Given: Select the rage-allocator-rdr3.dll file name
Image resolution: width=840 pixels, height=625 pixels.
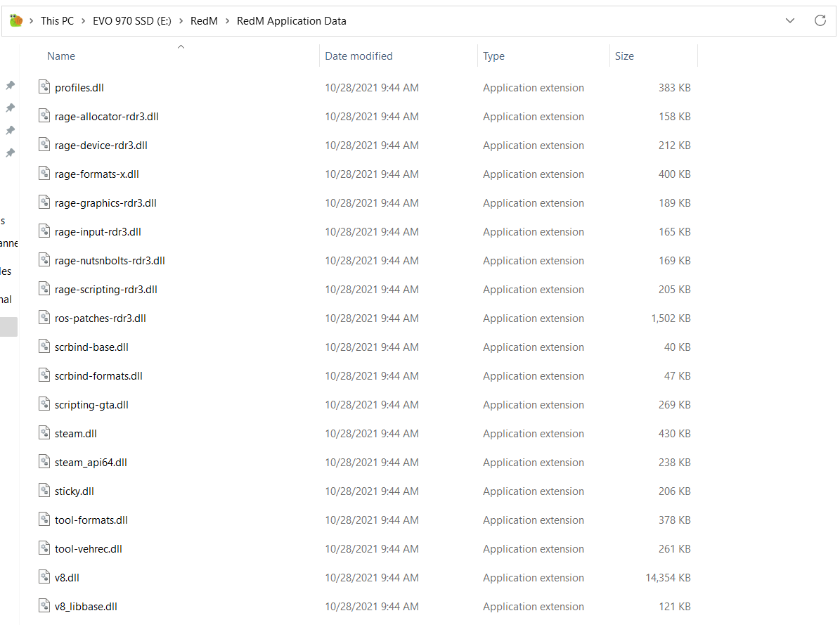Looking at the screenshot, I should pos(107,117).
